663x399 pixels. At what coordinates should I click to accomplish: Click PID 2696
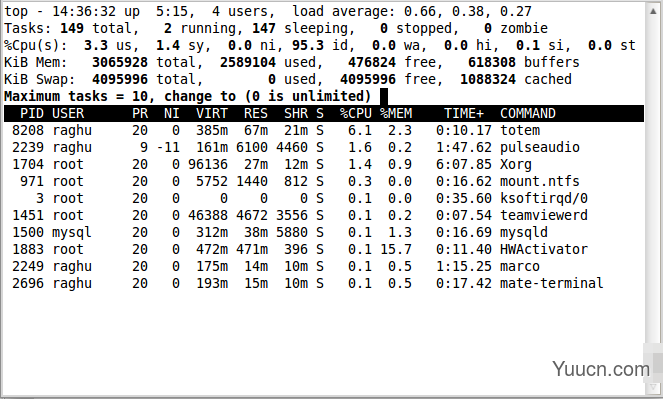click(x=28, y=283)
